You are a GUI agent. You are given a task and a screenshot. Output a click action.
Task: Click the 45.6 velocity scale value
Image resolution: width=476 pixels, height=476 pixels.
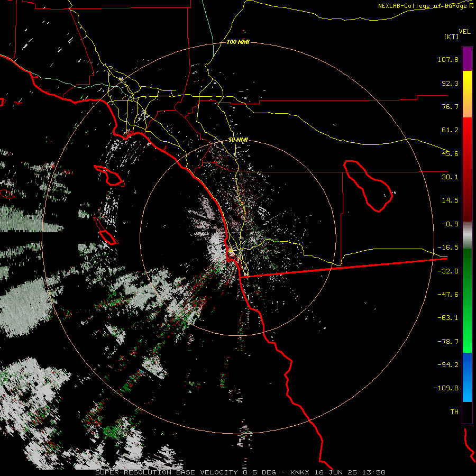pyautogui.click(x=450, y=153)
